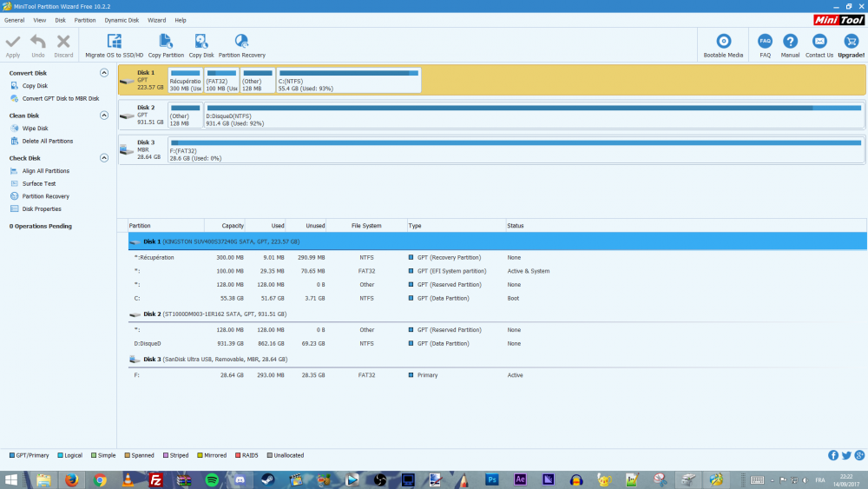Click the Upgrade cart icon
Image resolution: width=868 pixels, height=489 pixels.
point(851,42)
